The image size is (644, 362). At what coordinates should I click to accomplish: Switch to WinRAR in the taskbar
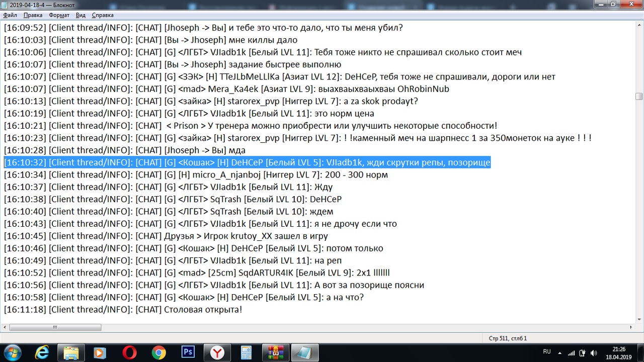tap(275, 352)
